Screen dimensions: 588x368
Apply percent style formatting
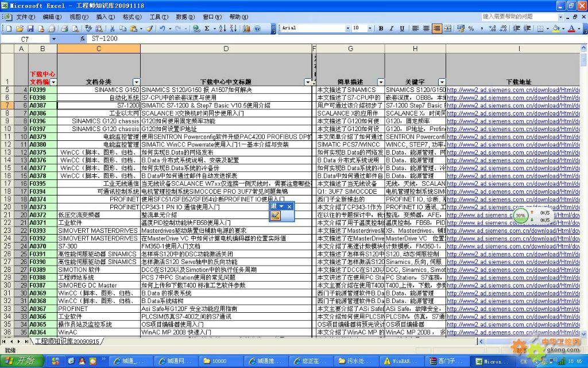[x=471, y=28]
